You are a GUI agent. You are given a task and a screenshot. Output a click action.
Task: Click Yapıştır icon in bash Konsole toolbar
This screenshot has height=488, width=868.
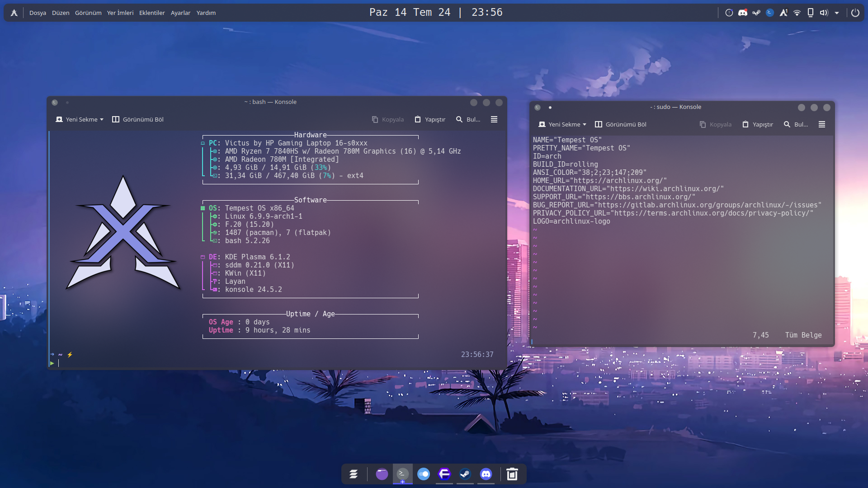tap(418, 119)
